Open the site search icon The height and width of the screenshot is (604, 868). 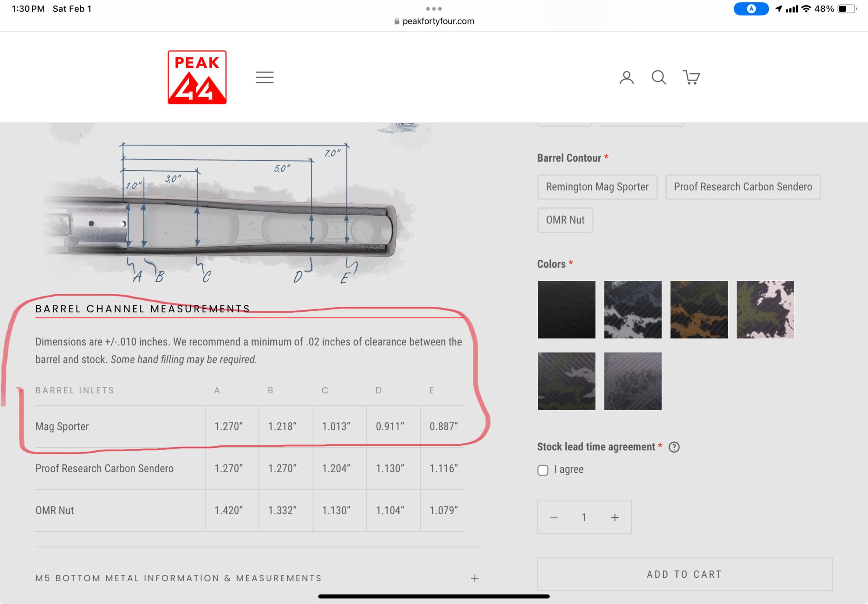659,77
